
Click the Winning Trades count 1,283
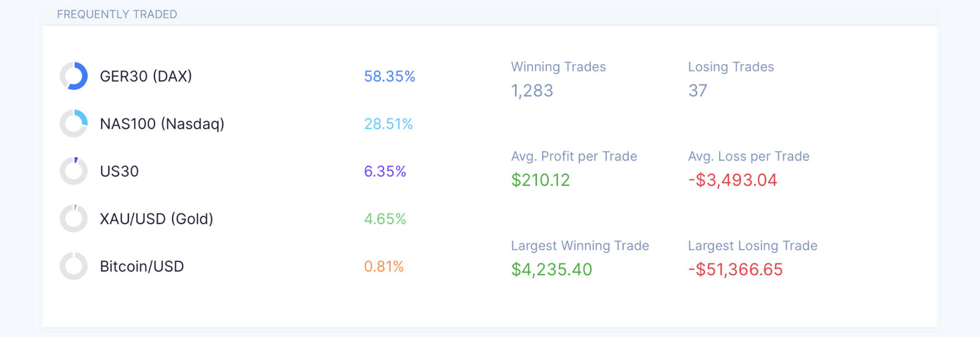point(532,91)
